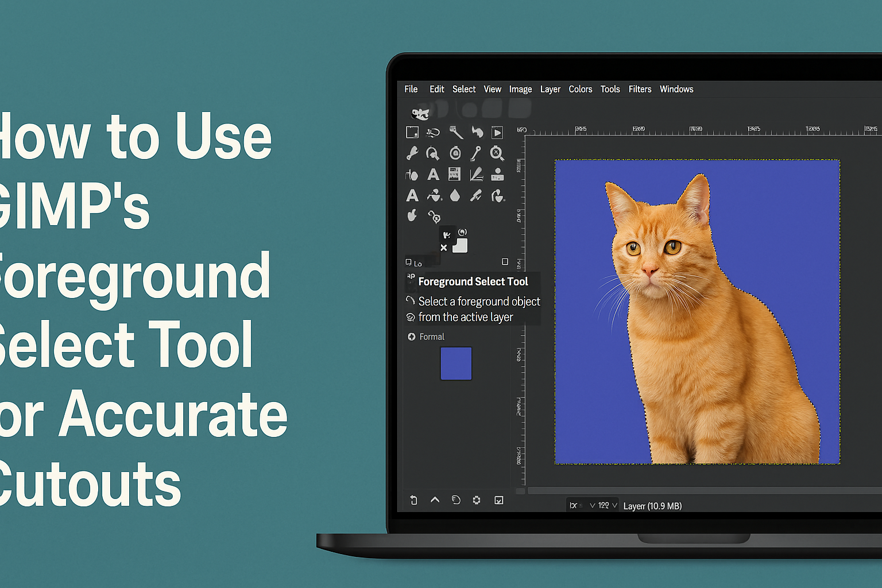Open the Select menu

[464, 89]
